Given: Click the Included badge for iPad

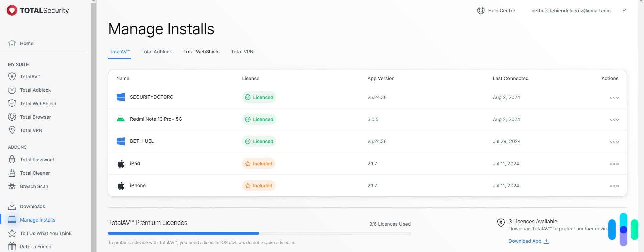Looking at the screenshot, I should tap(259, 164).
